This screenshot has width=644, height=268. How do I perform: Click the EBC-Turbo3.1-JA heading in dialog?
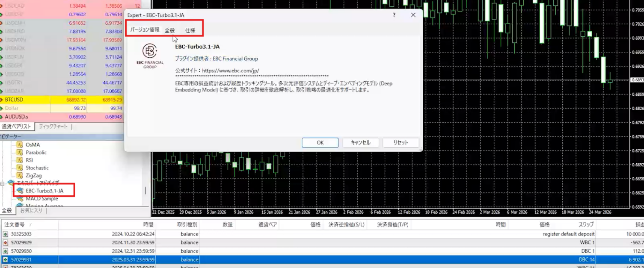197,47
